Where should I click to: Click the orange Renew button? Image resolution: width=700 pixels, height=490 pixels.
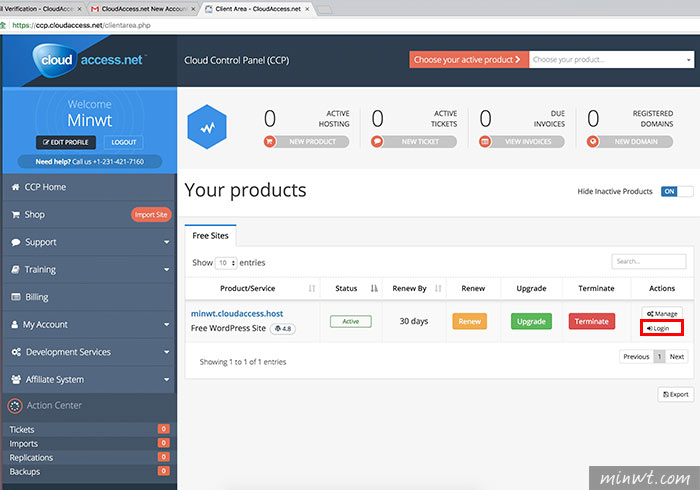470,321
